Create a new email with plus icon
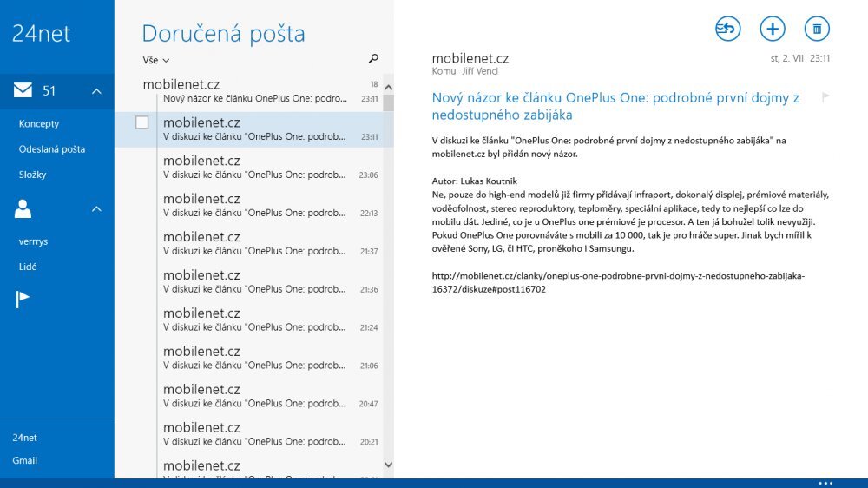This screenshot has width=868, height=488. click(x=772, y=29)
